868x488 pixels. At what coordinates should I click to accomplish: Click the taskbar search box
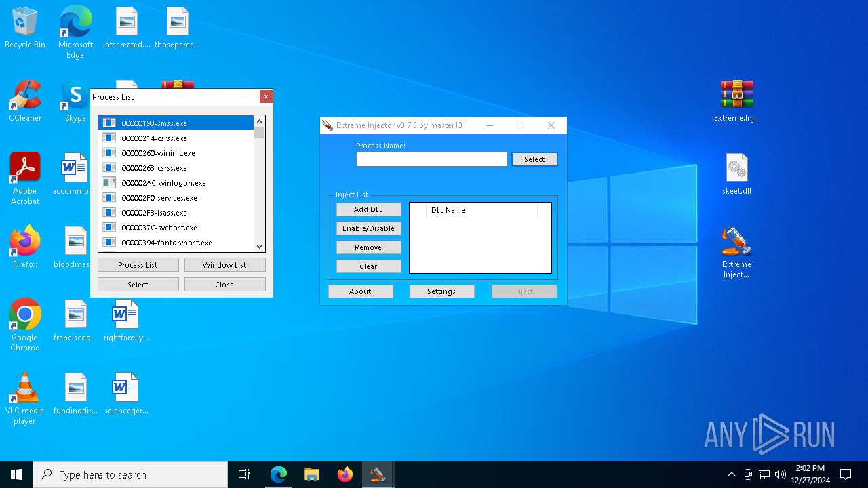point(130,474)
